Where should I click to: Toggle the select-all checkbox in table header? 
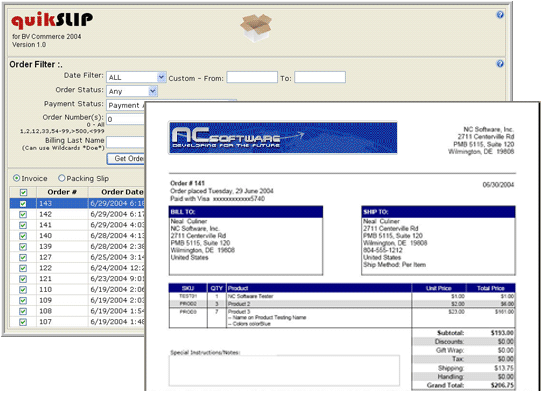click(23, 192)
